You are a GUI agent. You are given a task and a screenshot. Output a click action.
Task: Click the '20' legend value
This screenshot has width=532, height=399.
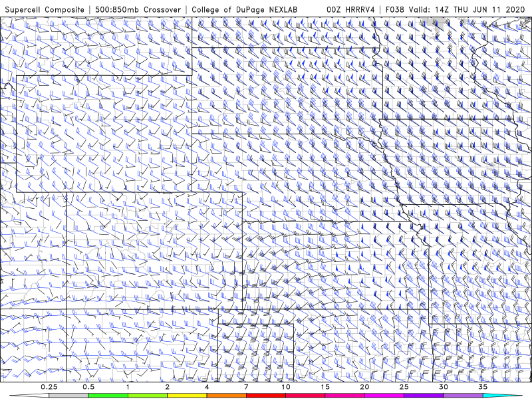tap(364, 387)
